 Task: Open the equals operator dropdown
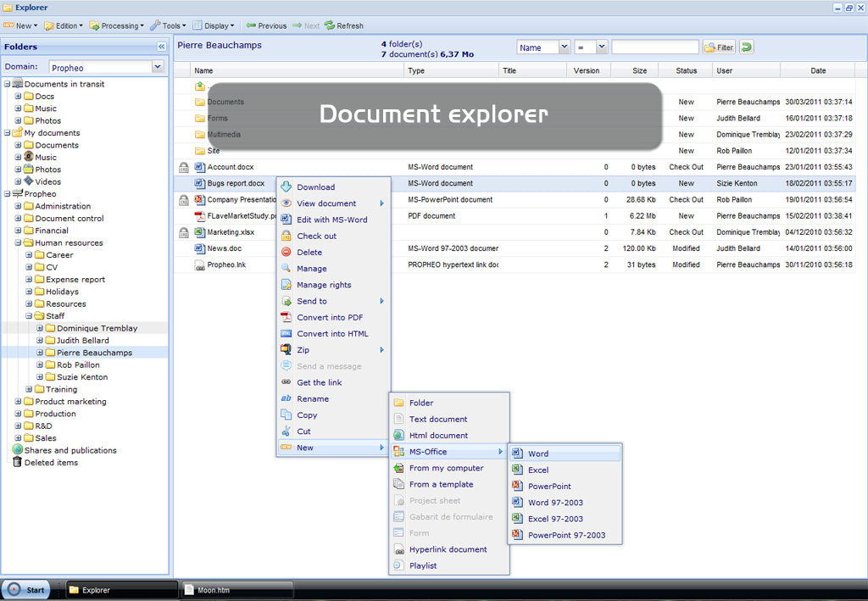point(602,47)
